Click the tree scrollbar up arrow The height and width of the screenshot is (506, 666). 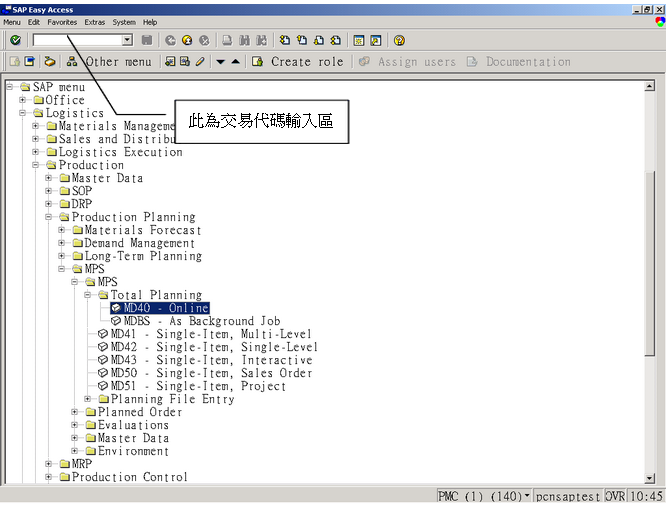(x=649, y=87)
